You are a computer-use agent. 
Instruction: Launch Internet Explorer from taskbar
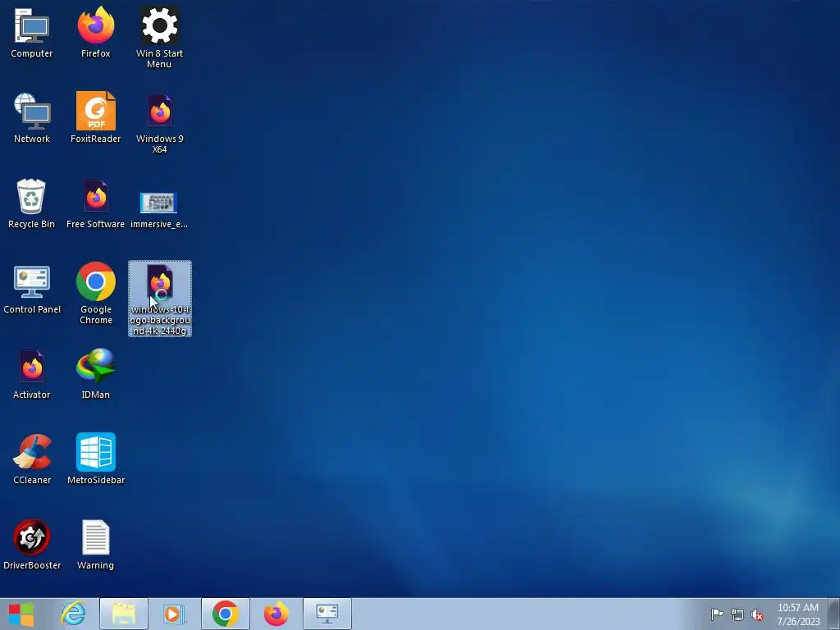pos(73,614)
